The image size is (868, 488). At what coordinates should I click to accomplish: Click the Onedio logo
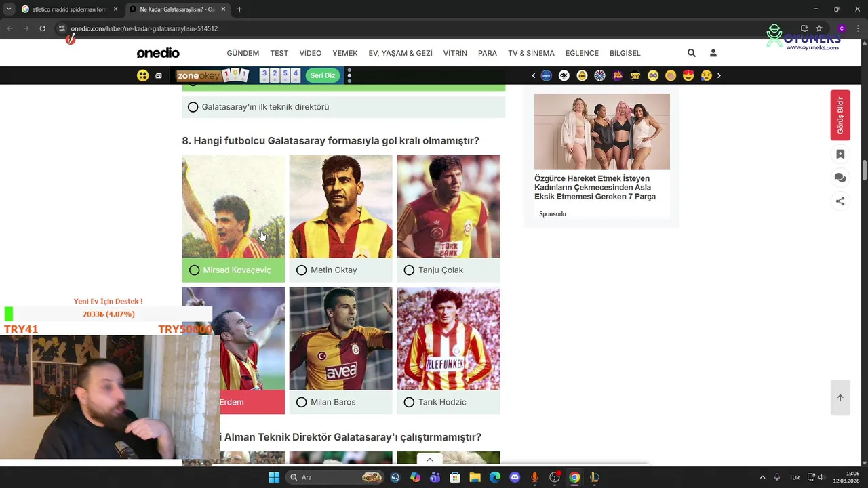[158, 53]
